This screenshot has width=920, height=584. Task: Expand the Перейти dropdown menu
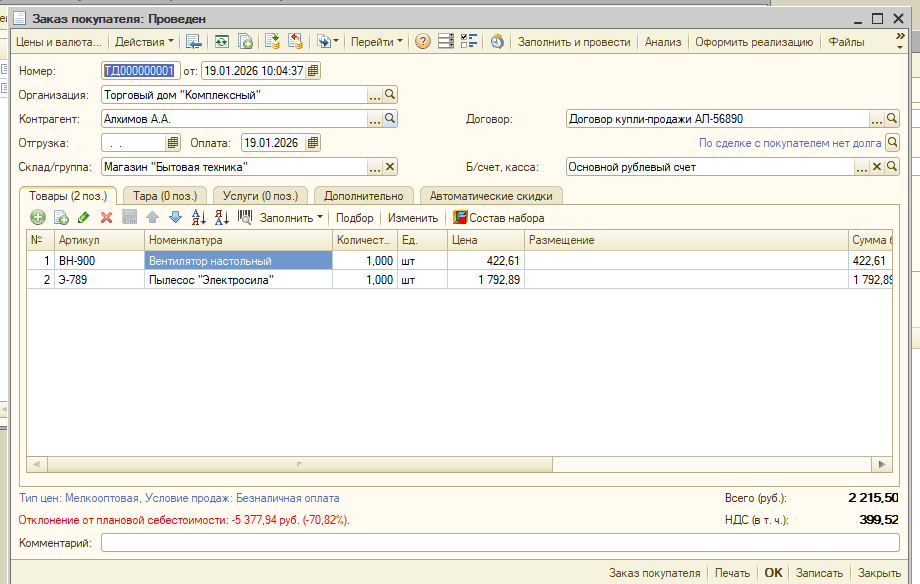[377, 42]
